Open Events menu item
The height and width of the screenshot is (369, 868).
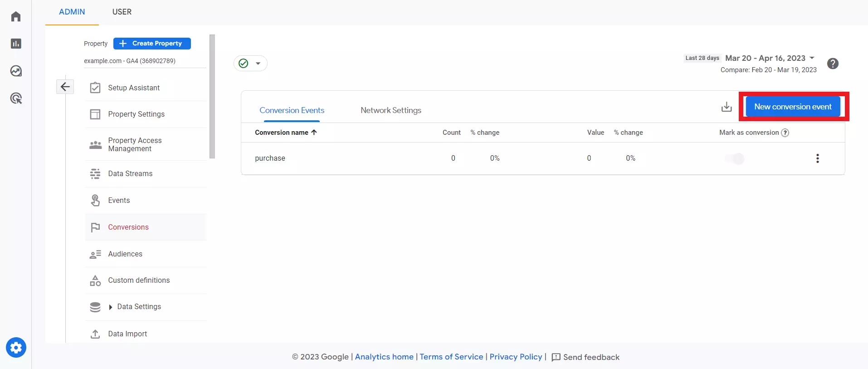pos(146,200)
